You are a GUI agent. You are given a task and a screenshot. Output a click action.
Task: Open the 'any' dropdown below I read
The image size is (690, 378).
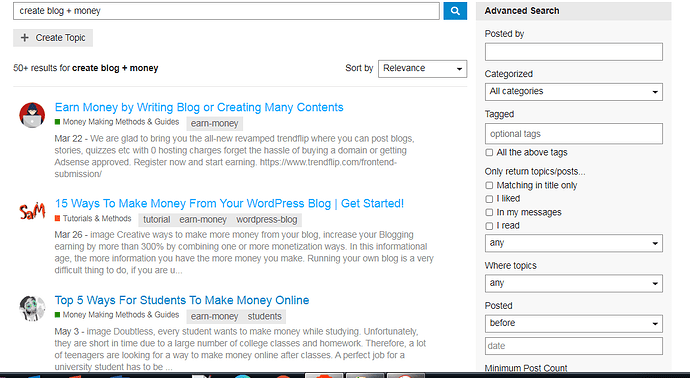(574, 243)
